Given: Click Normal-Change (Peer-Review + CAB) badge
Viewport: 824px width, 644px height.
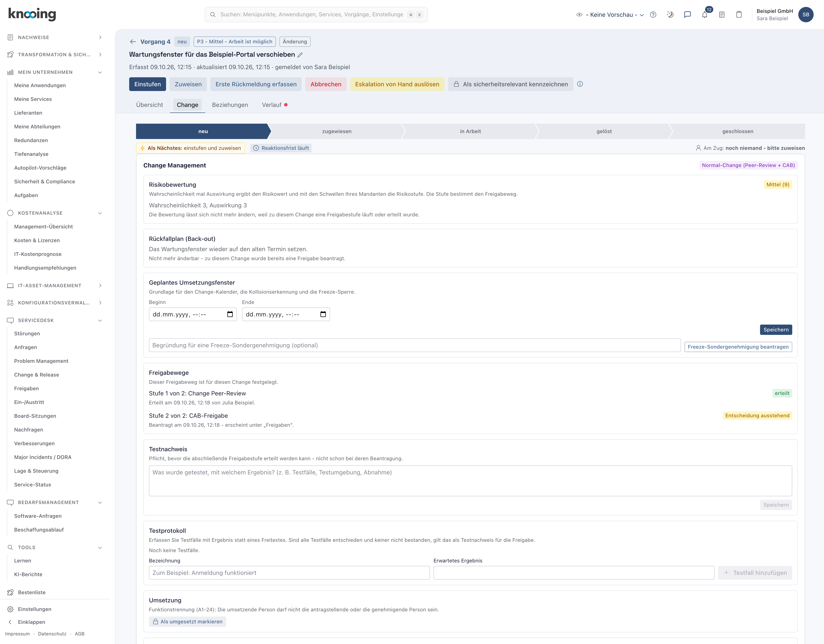Looking at the screenshot, I should (x=748, y=165).
